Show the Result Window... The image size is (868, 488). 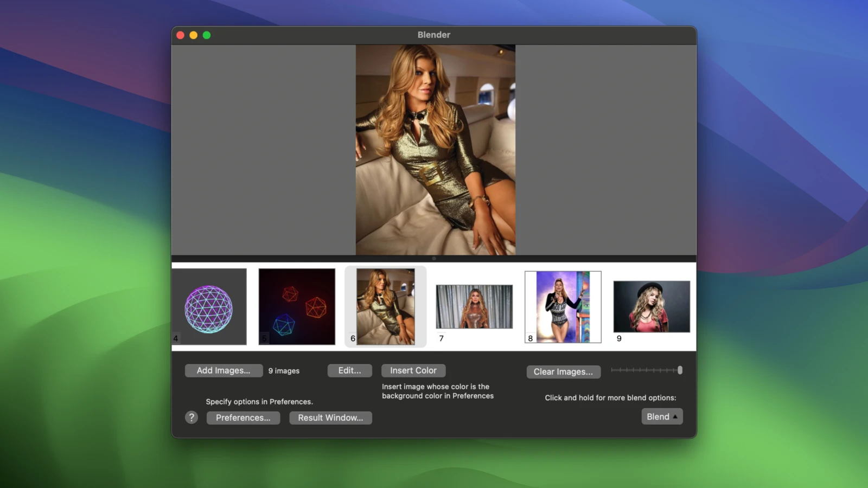330,418
